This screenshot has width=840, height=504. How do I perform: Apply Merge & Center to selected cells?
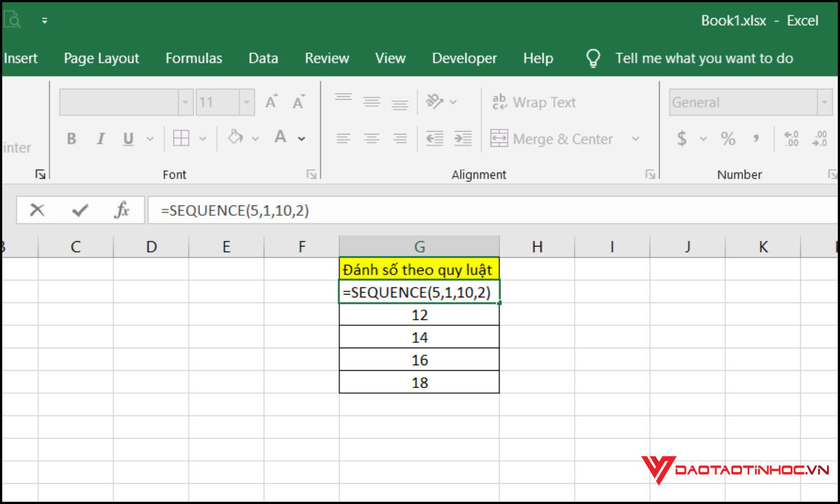tap(554, 139)
